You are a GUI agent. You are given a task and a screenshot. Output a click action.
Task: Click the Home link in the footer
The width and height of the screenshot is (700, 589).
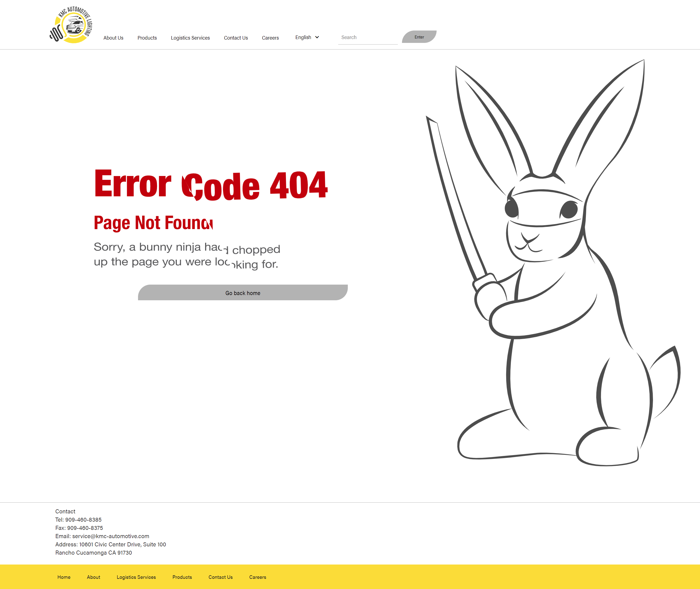click(64, 577)
